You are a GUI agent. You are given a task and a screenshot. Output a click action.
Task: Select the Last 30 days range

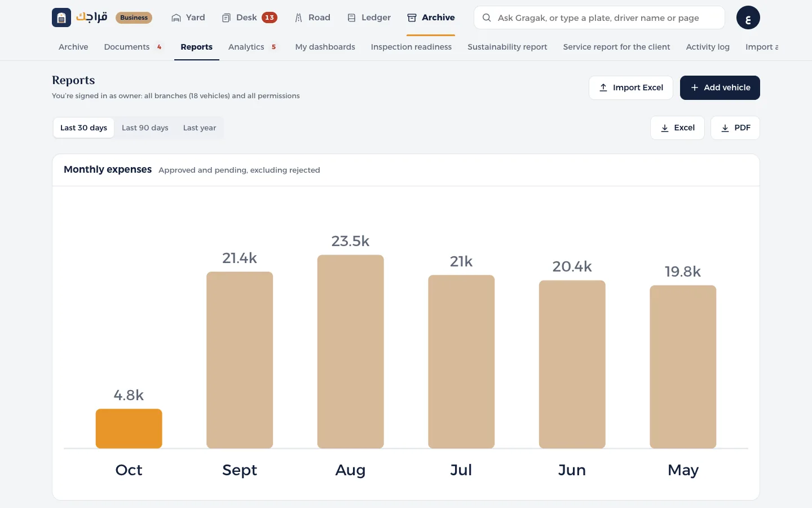83,128
